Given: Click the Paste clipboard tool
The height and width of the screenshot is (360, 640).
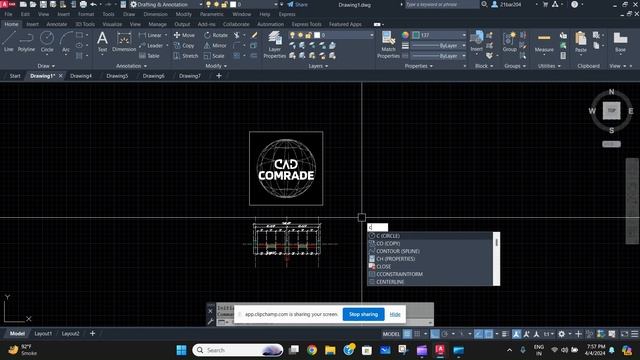Looking at the screenshot, I should coord(580,41).
